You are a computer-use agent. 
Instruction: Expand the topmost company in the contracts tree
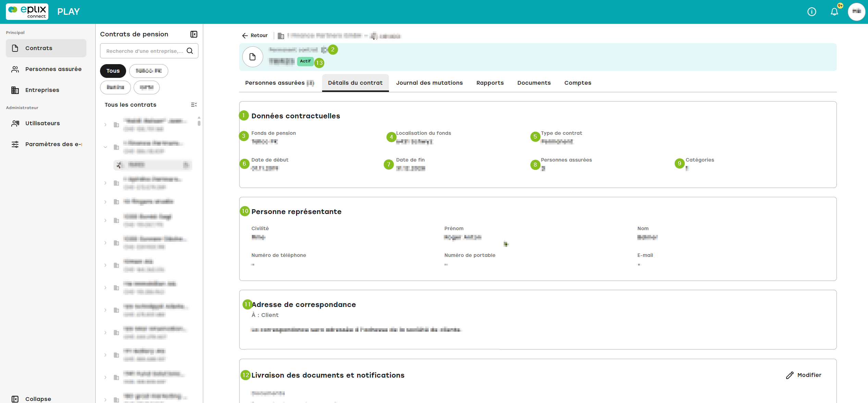tap(105, 125)
